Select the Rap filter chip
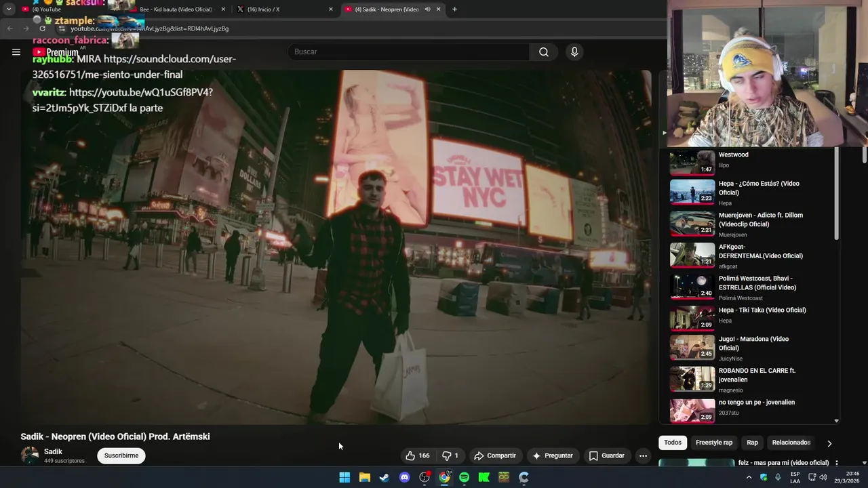 (752, 443)
